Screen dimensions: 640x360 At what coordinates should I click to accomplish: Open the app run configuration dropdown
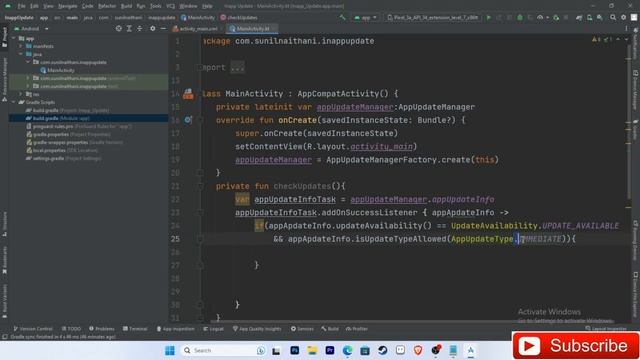366,18
